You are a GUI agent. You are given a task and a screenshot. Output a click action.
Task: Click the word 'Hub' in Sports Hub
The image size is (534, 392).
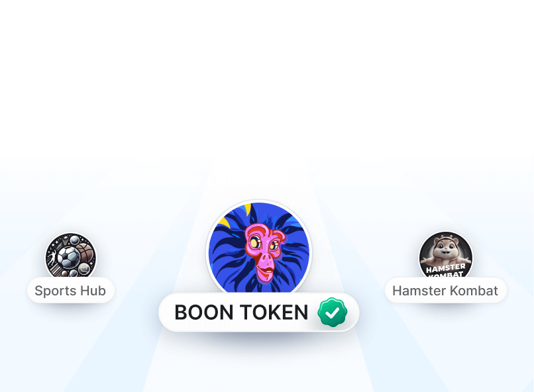[93, 291]
